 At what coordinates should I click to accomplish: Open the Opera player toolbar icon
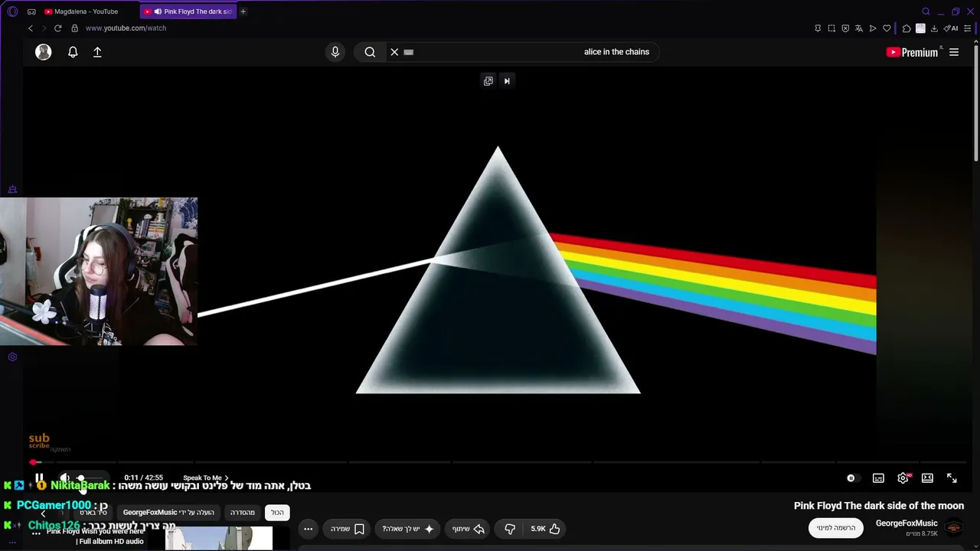[873, 28]
